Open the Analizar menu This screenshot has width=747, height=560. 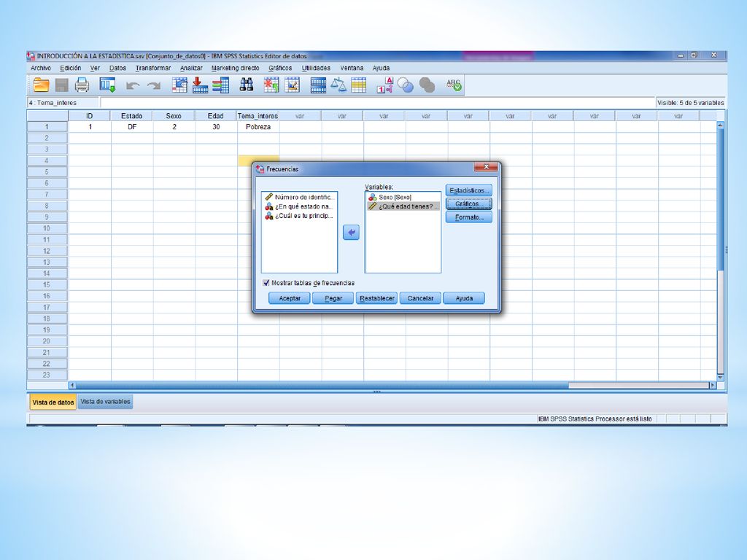tap(191, 68)
